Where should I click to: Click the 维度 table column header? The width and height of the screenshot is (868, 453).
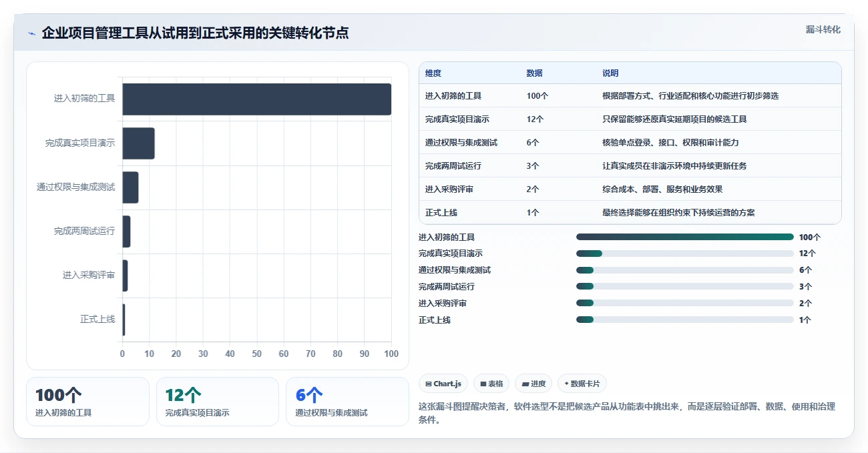click(433, 73)
